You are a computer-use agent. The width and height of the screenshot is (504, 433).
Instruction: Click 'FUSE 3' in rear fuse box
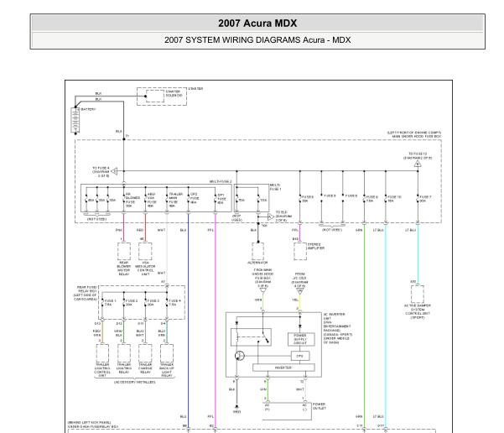click(153, 302)
